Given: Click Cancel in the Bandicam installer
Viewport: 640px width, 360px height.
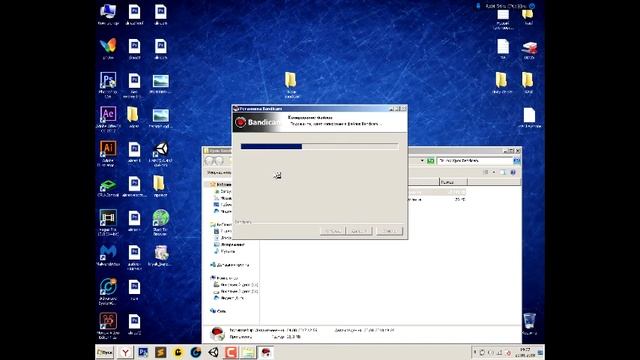Looking at the screenshot, I should click(390, 231).
